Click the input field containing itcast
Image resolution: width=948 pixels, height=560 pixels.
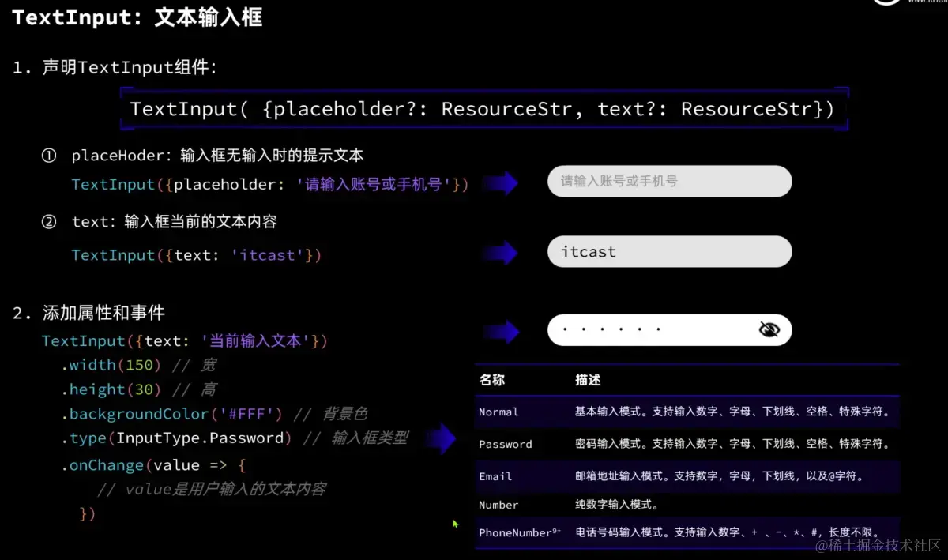(669, 252)
